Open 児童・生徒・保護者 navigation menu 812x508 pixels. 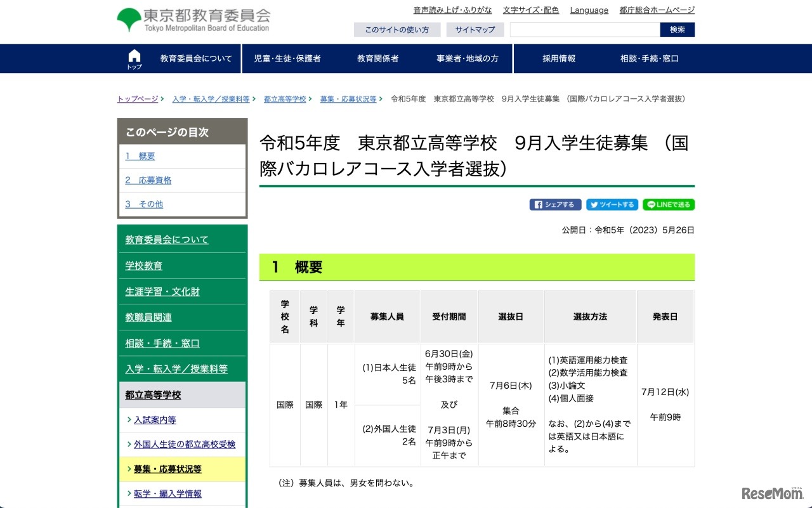[287, 58]
